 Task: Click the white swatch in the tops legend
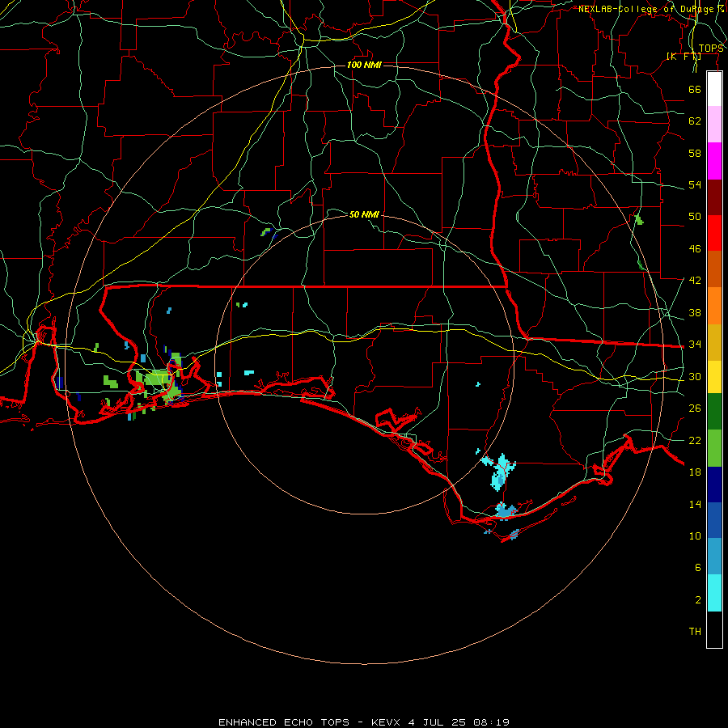714,89
